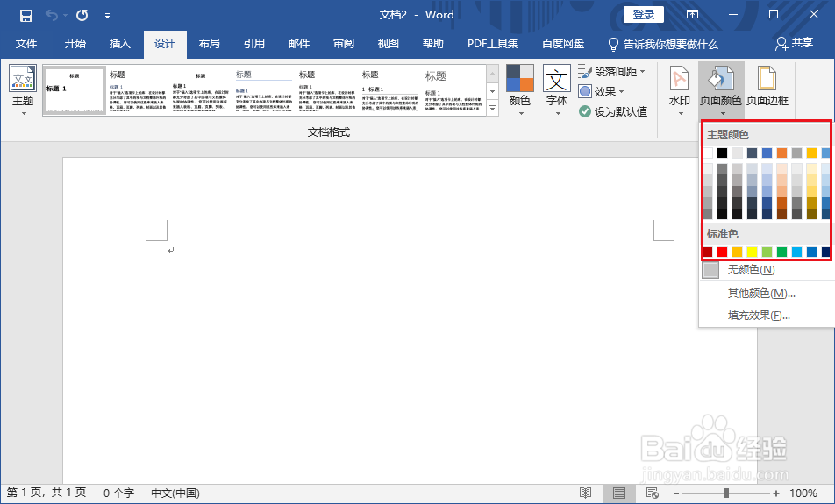
Task: Switch to the 帮助 tab
Action: point(433,44)
